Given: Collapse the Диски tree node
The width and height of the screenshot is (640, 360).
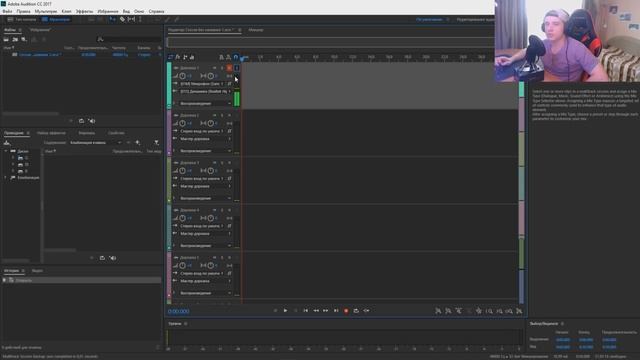Looking at the screenshot, I should pos(6,151).
